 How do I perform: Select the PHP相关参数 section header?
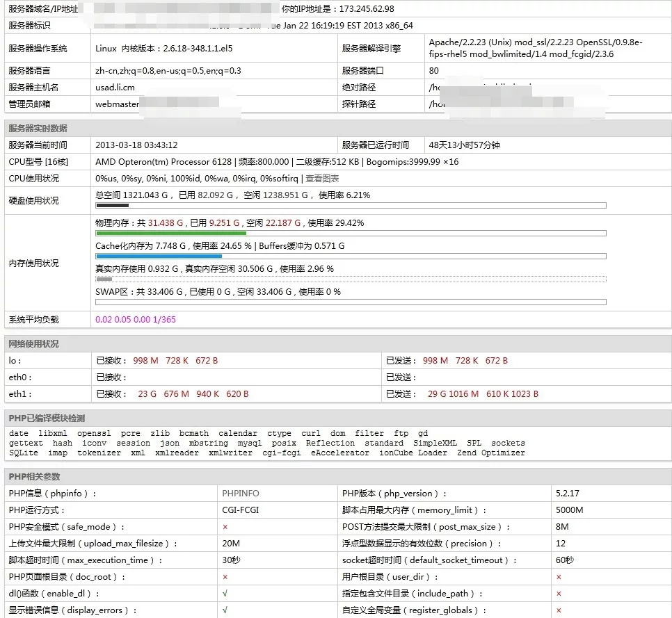coord(34,477)
